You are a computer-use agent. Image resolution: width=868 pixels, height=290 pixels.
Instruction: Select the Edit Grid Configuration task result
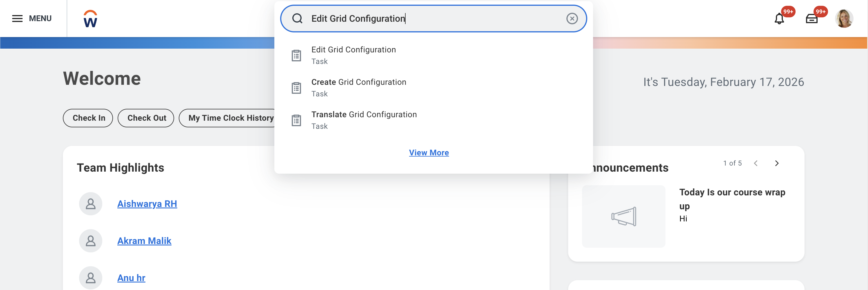click(353, 55)
